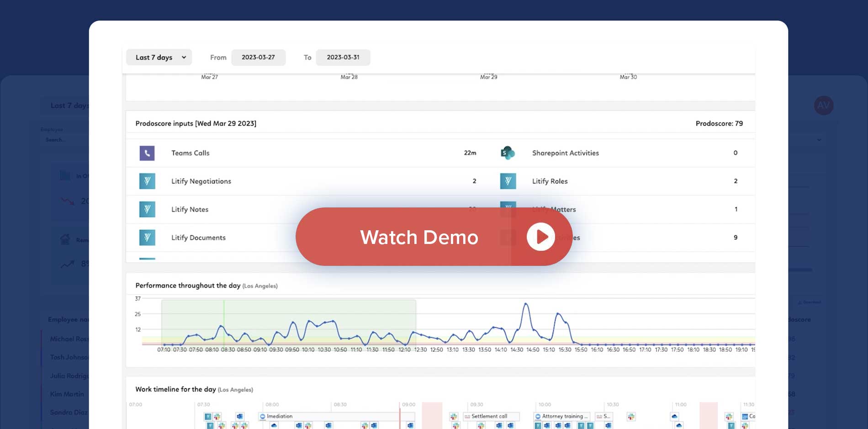Select employee Sandra Diaz in background list
The width and height of the screenshot is (868, 429).
click(x=69, y=412)
